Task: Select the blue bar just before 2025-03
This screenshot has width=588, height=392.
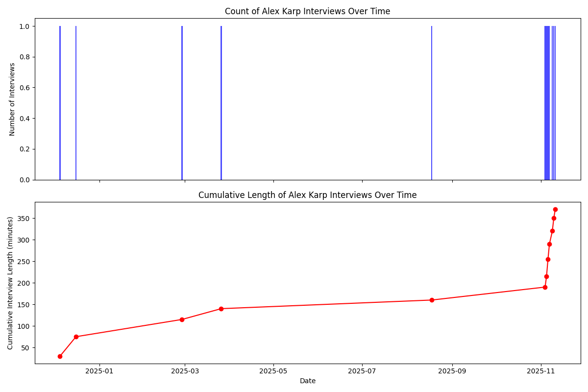Action: (182, 103)
